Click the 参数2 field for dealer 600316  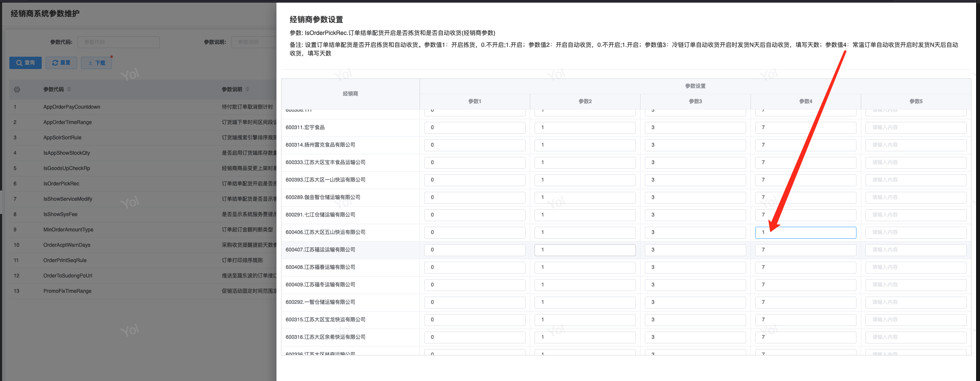(585, 337)
